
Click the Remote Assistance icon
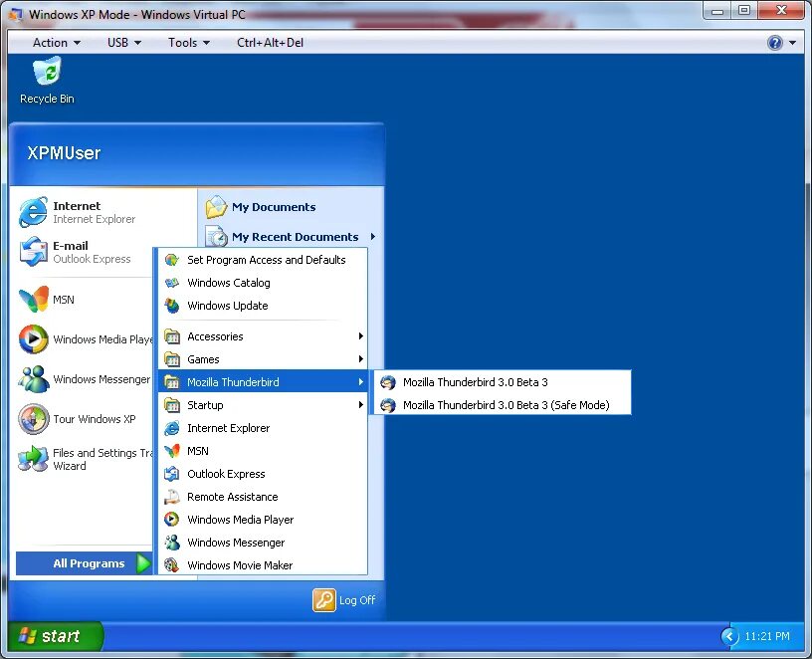click(172, 497)
